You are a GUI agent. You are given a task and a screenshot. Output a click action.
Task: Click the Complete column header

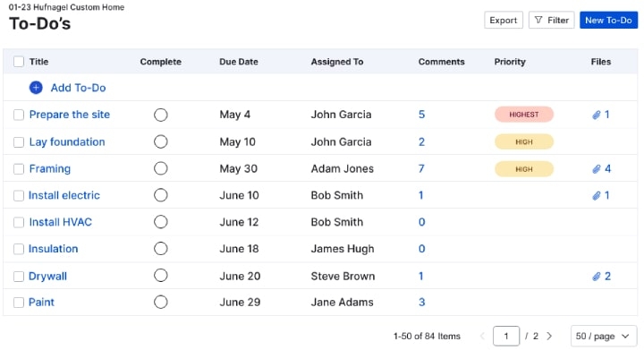point(161,62)
